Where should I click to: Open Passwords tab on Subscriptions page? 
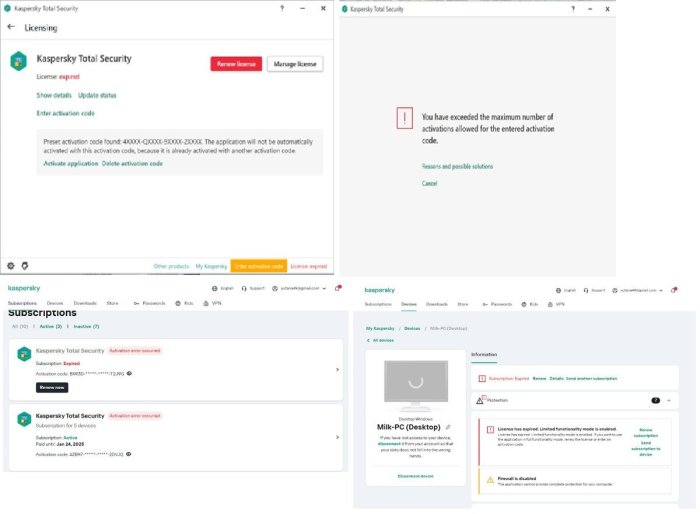(150, 303)
